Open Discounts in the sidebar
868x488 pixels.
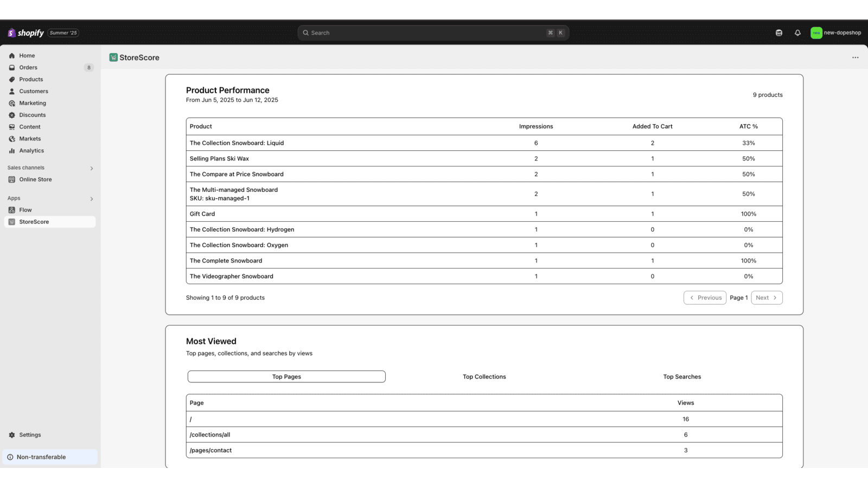pyautogui.click(x=50, y=115)
